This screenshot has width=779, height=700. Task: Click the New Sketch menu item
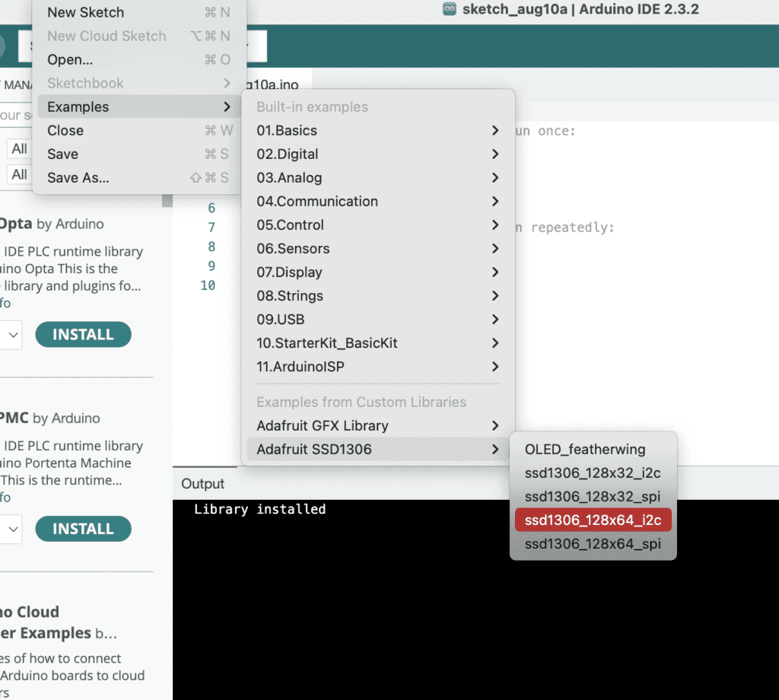coord(138,12)
